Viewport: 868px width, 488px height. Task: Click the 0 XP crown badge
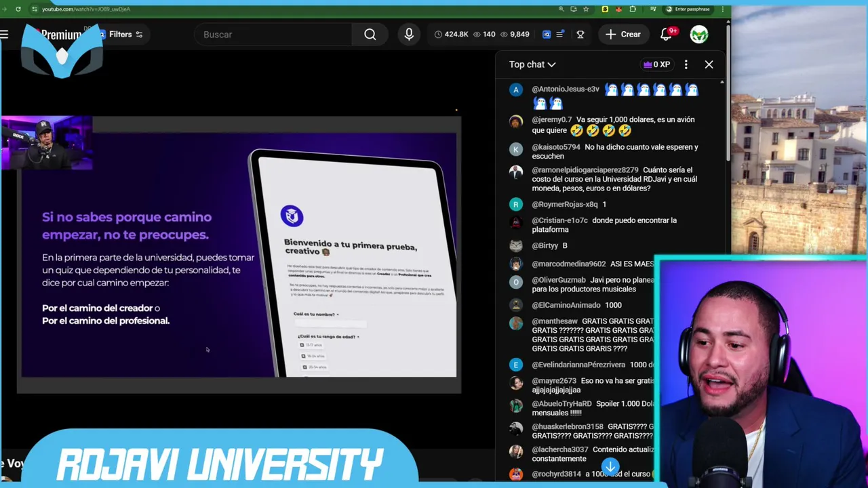pyautogui.click(x=656, y=64)
